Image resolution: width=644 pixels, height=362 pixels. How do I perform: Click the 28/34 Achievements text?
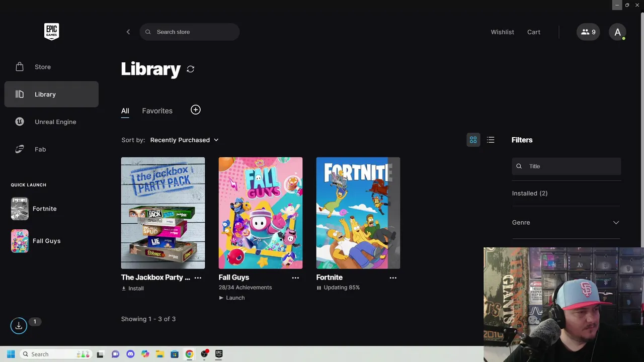(245, 288)
